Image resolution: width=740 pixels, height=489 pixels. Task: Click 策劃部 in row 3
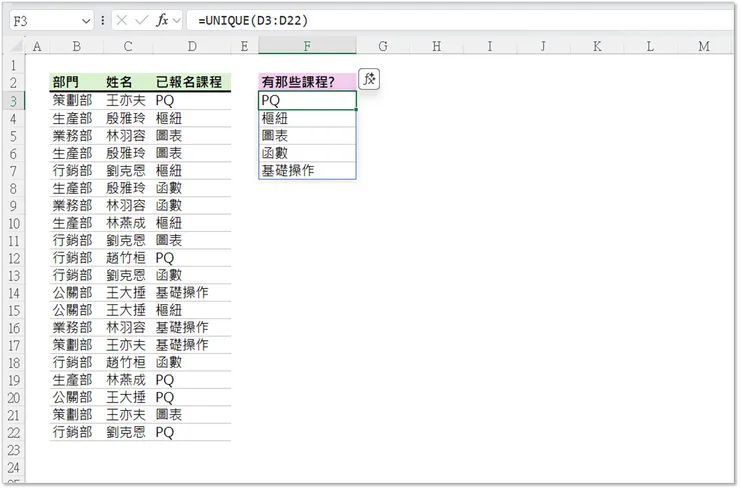pos(72,101)
